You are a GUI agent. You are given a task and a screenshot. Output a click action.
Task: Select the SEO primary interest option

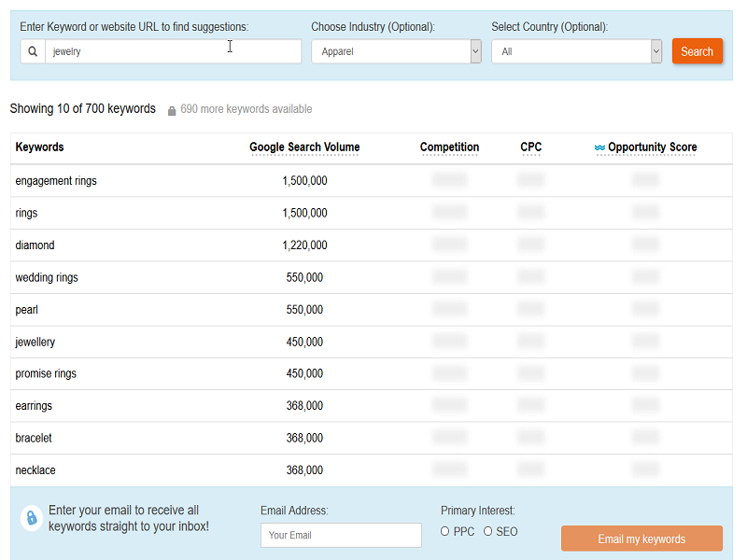(487, 531)
